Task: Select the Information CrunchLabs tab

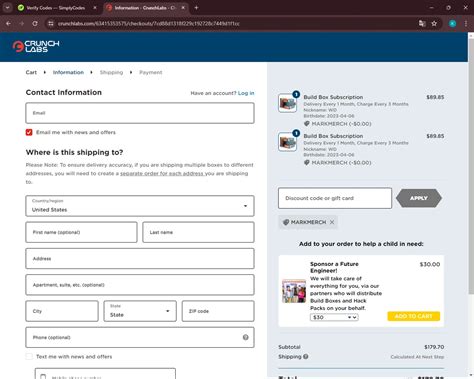Action: tap(145, 8)
